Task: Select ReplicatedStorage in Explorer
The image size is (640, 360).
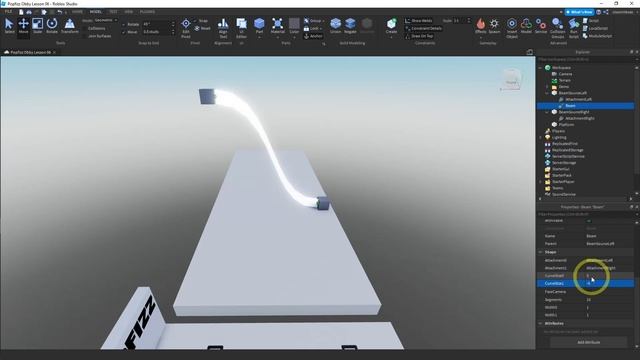Action: click(x=568, y=150)
